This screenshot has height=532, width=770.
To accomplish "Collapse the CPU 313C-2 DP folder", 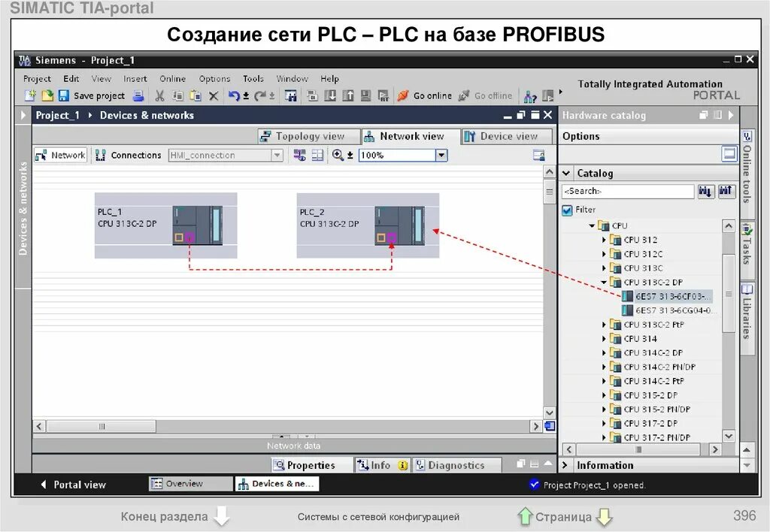I will 604,283.
